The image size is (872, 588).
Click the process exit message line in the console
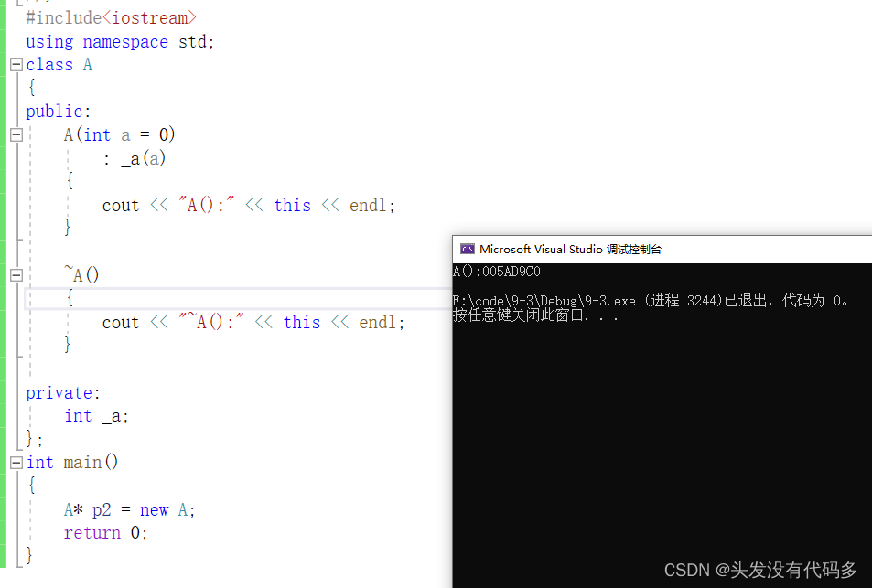651,301
